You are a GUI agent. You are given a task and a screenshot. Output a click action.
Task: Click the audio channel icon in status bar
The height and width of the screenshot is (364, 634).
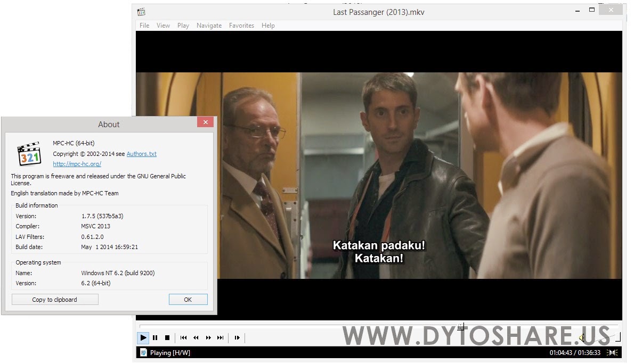point(612,353)
